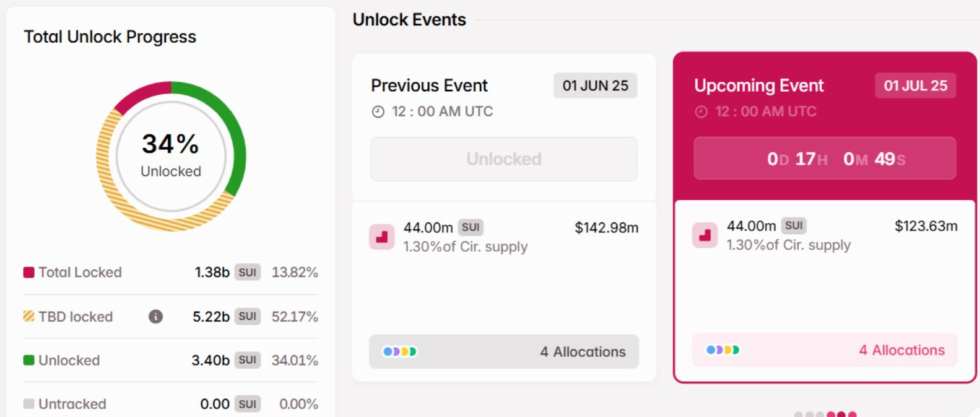Click the red Total Locked legend square

[28, 272]
